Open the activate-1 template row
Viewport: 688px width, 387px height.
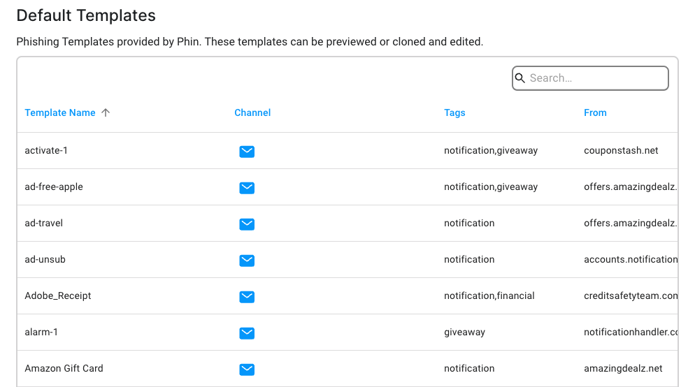click(x=347, y=150)
